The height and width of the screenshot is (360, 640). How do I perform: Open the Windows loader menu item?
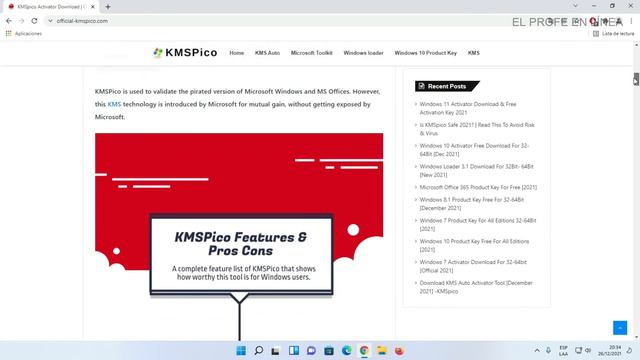[363, 53]
